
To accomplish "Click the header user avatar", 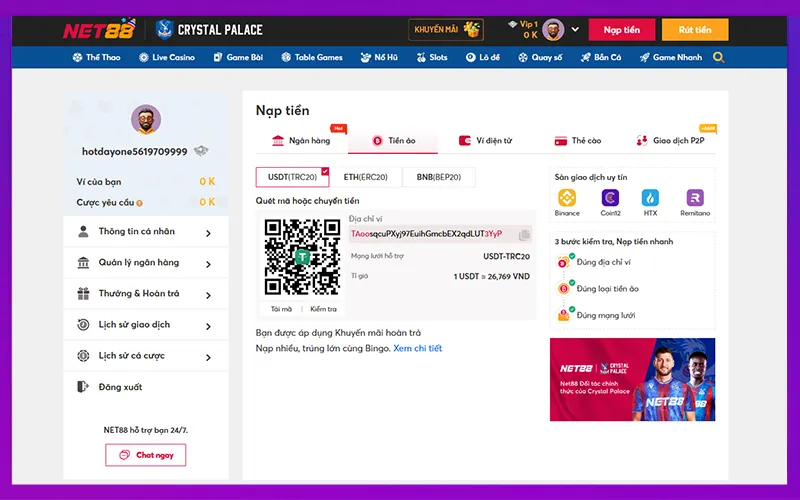I will pos(553,30).
